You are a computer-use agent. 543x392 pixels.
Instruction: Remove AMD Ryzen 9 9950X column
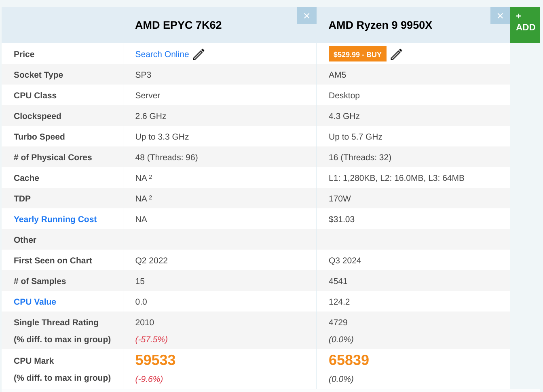click(500, 16)
